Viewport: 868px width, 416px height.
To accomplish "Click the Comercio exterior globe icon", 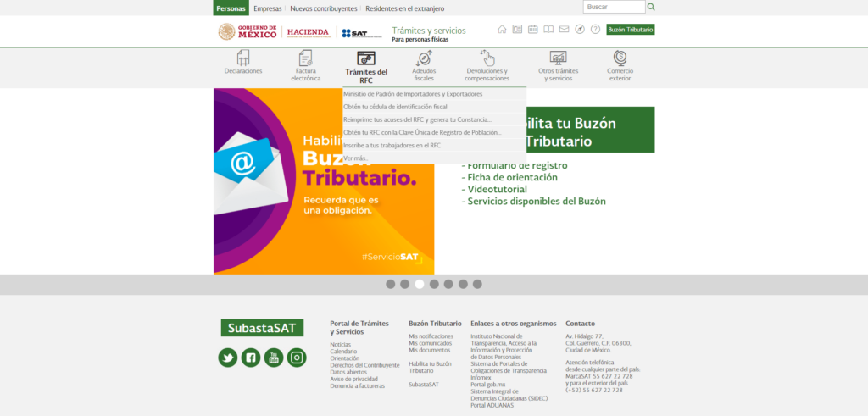I will tap(620, 58).
